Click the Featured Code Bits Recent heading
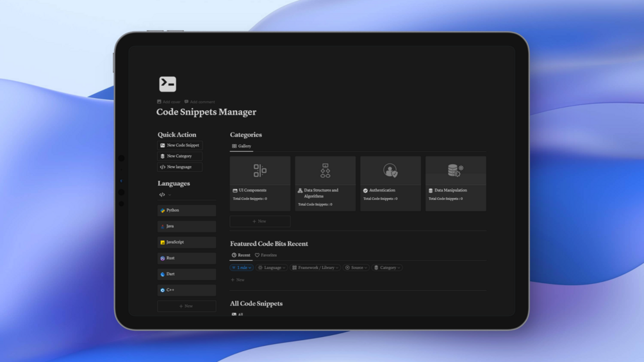644x362 pixels. [x=269, y=244]
